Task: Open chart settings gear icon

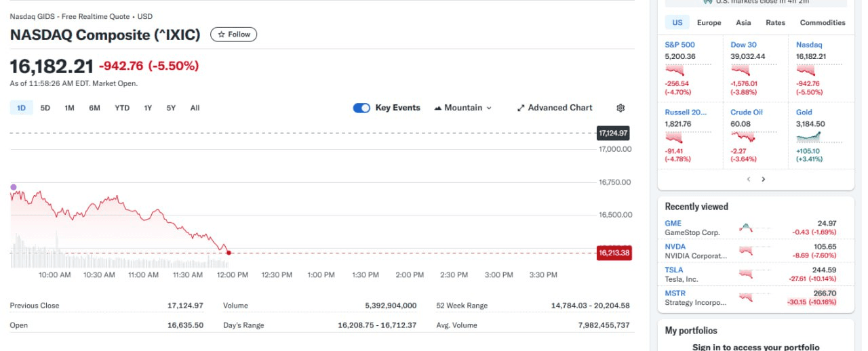Action: pos(620,108)
